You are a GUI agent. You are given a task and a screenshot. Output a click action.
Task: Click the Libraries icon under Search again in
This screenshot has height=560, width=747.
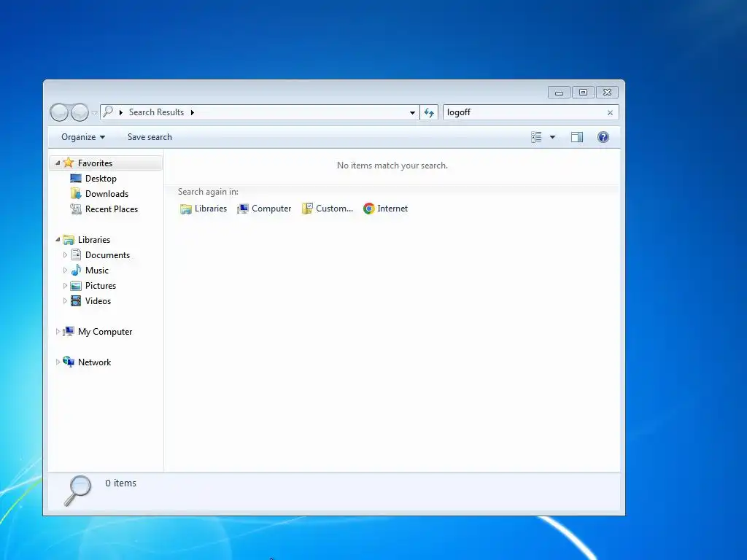click(186, 209)
